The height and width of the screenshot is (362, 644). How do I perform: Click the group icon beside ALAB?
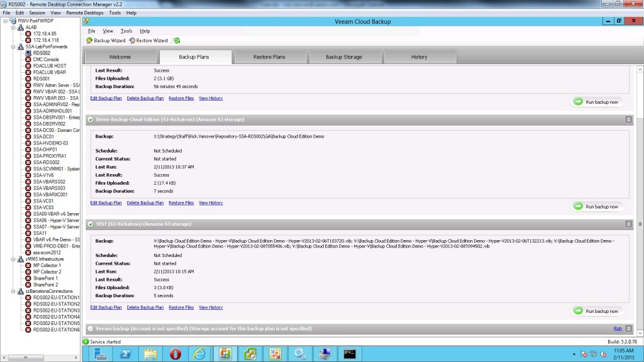click(x=21, y=27)
